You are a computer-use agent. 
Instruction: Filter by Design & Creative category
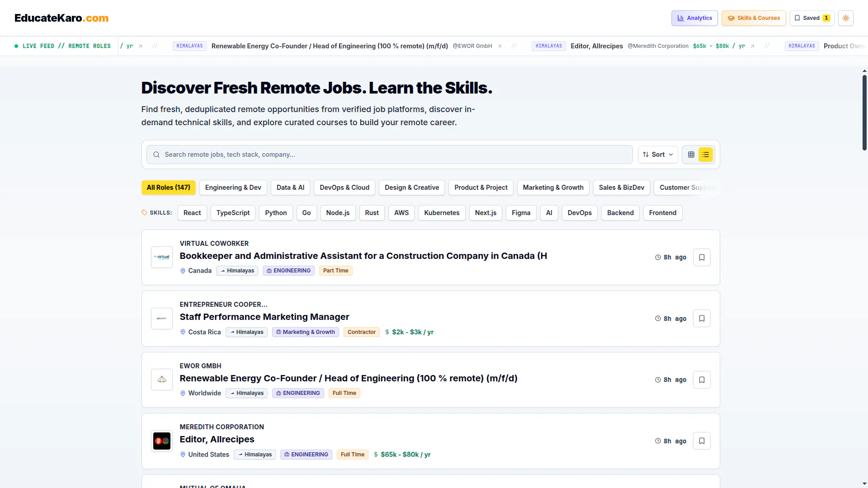tap(412, 188)
